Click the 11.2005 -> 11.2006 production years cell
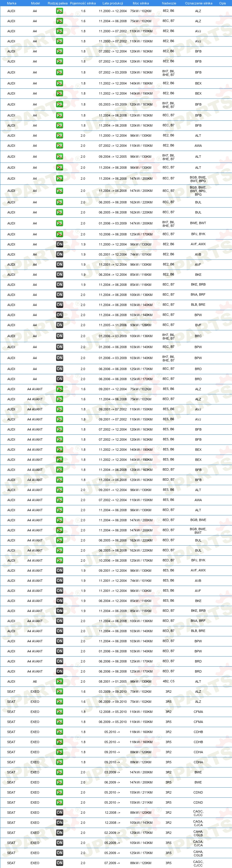Image resolution: width=232 pixels, height=868 pixels. [x=113, y=325]
